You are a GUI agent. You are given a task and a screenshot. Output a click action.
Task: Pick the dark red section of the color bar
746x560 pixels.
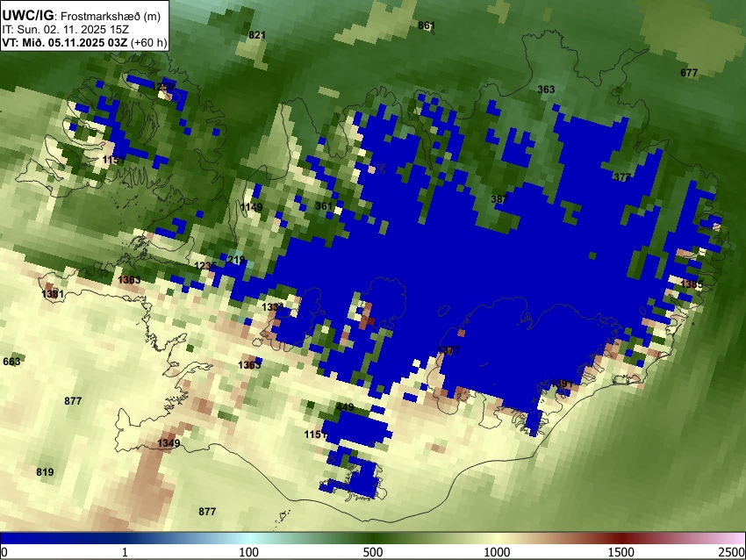621,539
